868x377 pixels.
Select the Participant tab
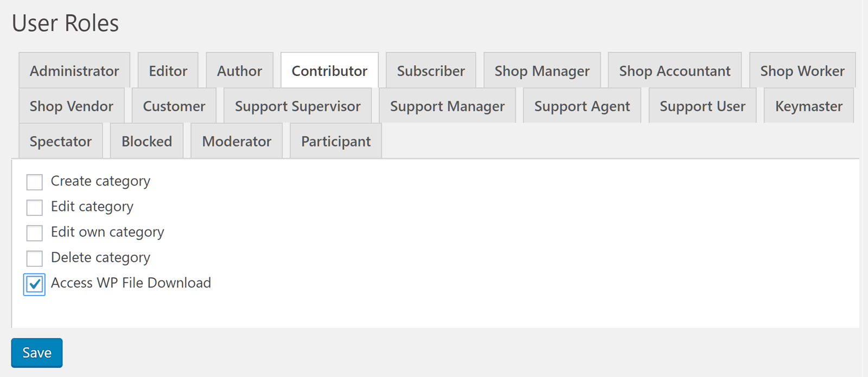(x=336, y=141)
